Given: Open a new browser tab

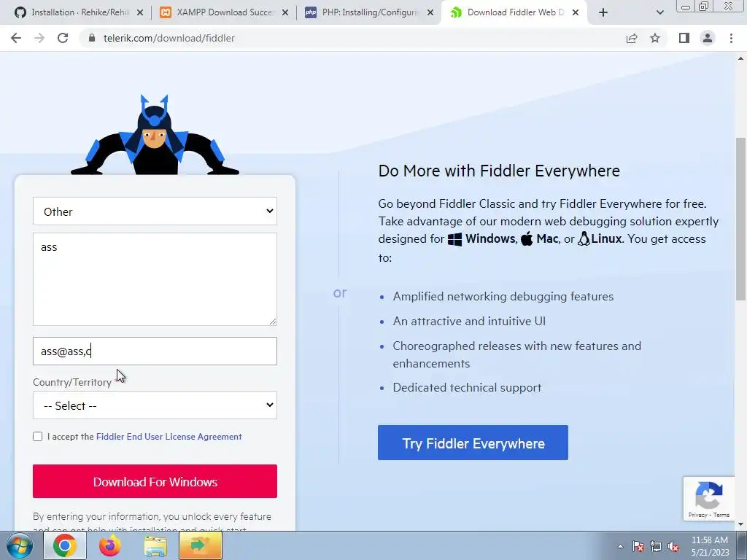Looking at the screenshot, I should tap(603, 12).
